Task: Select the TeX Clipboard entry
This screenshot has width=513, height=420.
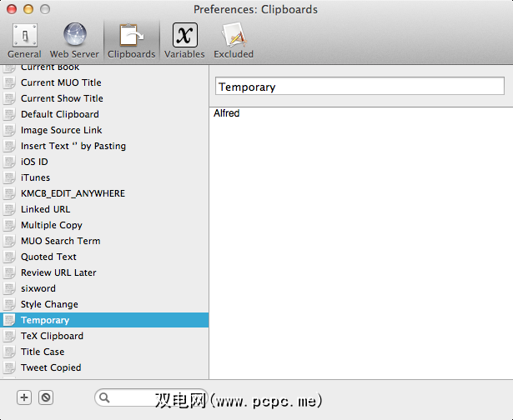Action: click(104, 336)
